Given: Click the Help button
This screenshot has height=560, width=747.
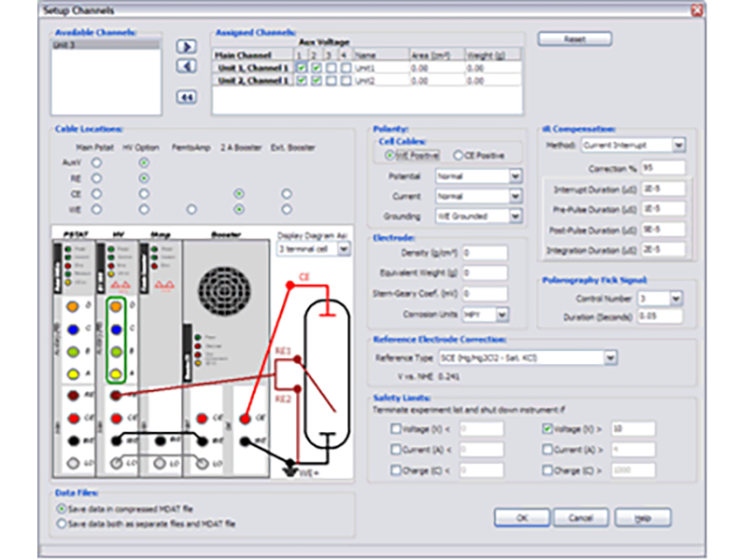Looking at the screenshot, I should 641,517.
